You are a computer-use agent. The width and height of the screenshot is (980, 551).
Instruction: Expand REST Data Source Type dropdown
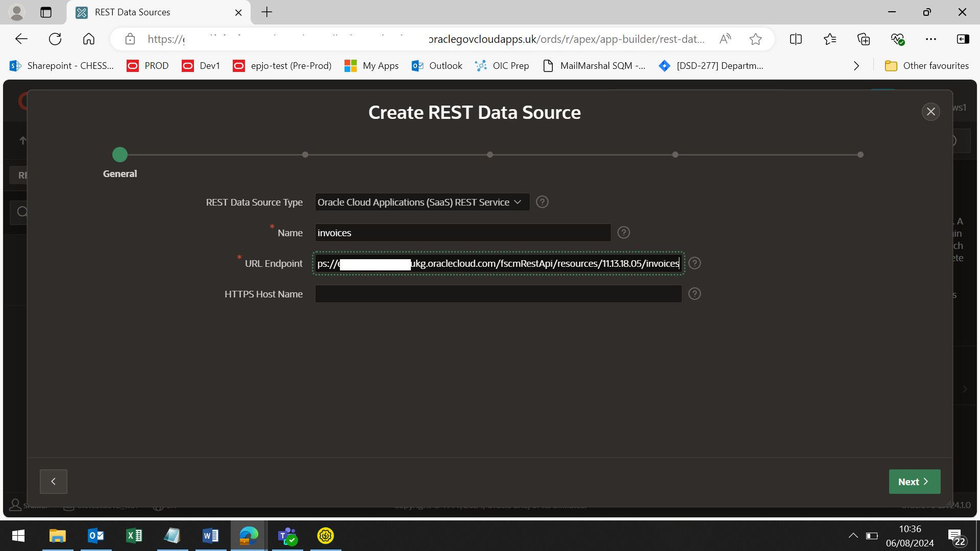pos(422,202)
